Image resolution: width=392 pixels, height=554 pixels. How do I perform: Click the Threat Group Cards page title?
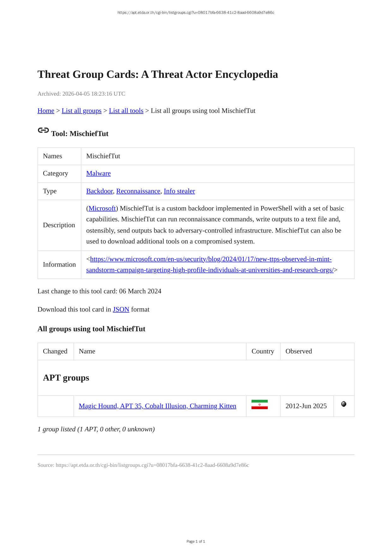point(157,74)
